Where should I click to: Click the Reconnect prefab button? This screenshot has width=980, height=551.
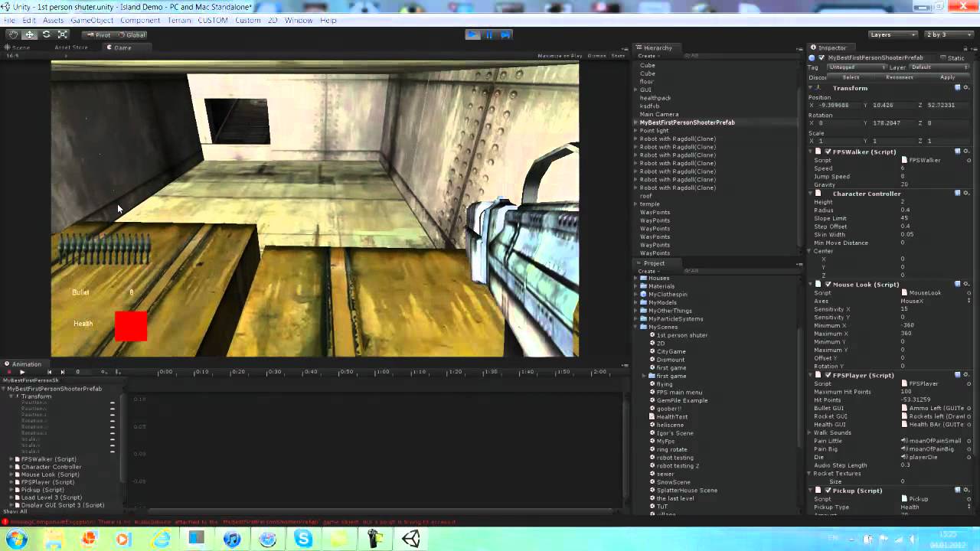[x=900, y=77]
